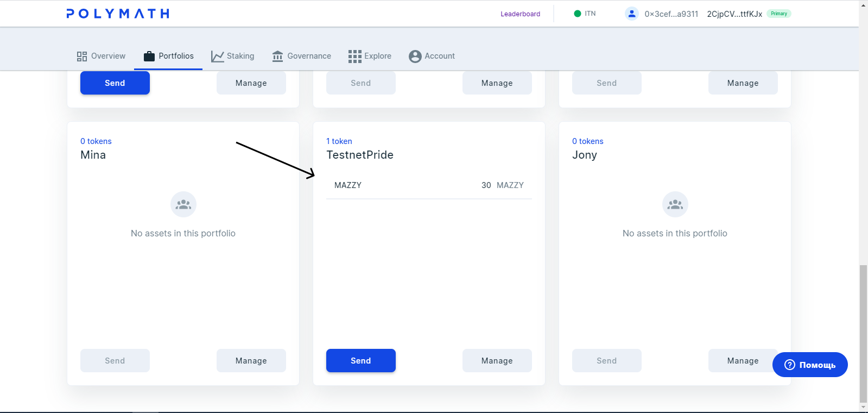868x413 pixels.
Task: Click the 2CjpCV...ttfKJx primary key label
Action: point(734,14)
